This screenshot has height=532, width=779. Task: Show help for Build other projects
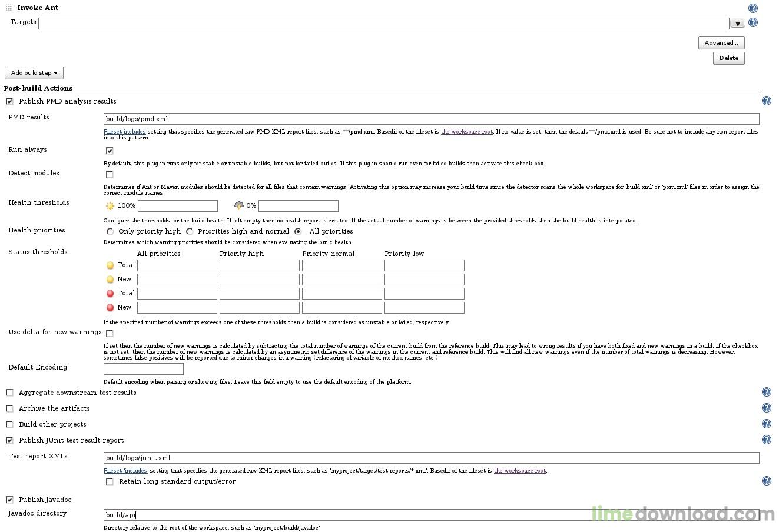766,424
